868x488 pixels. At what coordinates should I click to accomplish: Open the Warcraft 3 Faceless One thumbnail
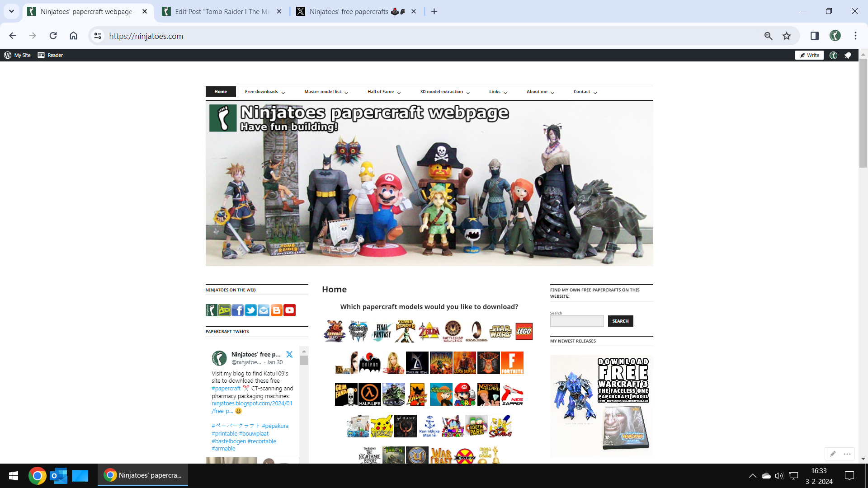601,405
